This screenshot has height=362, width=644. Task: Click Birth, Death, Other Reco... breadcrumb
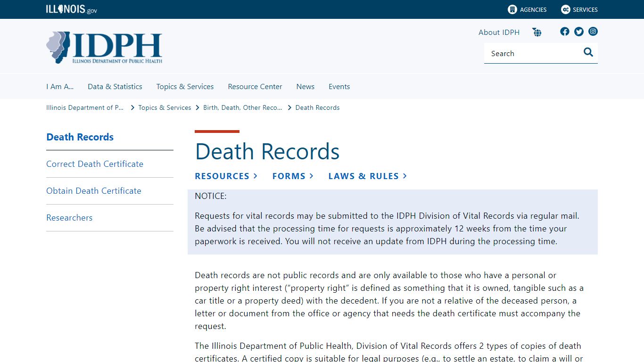(x=243, y=107)
